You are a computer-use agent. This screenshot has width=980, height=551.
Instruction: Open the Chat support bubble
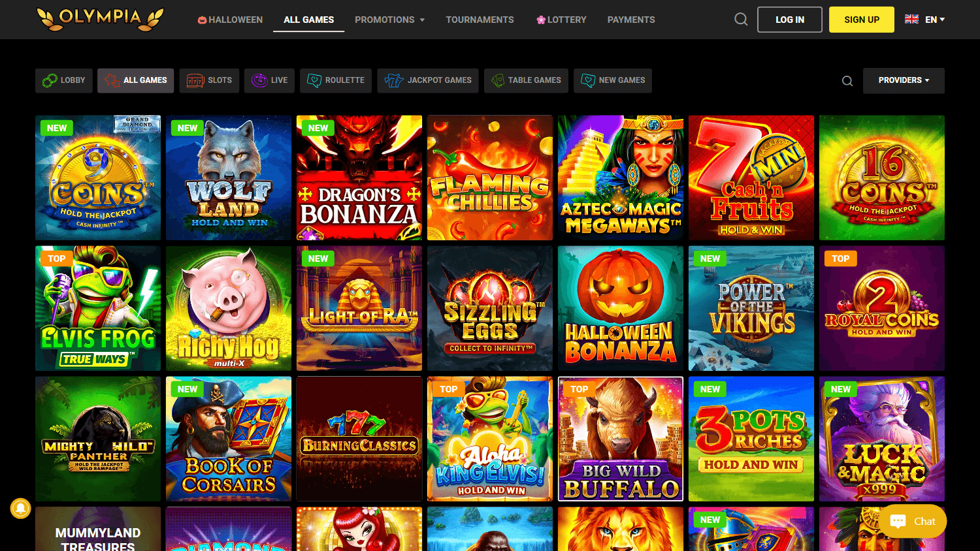913,521
